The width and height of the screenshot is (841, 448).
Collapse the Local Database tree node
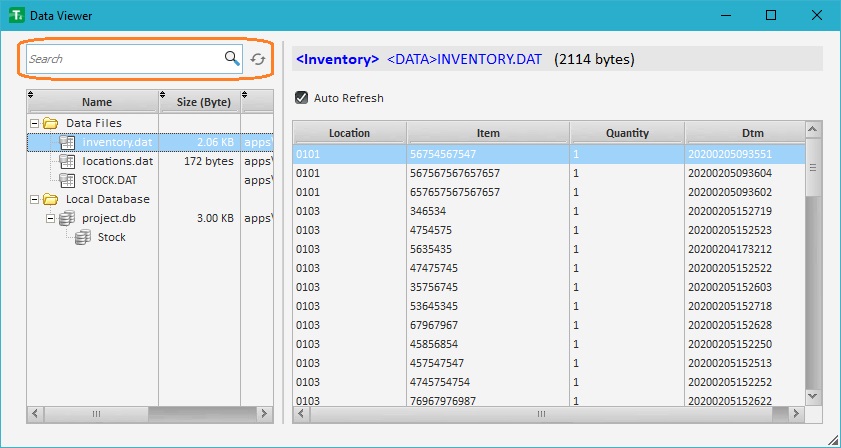(35, 199)
